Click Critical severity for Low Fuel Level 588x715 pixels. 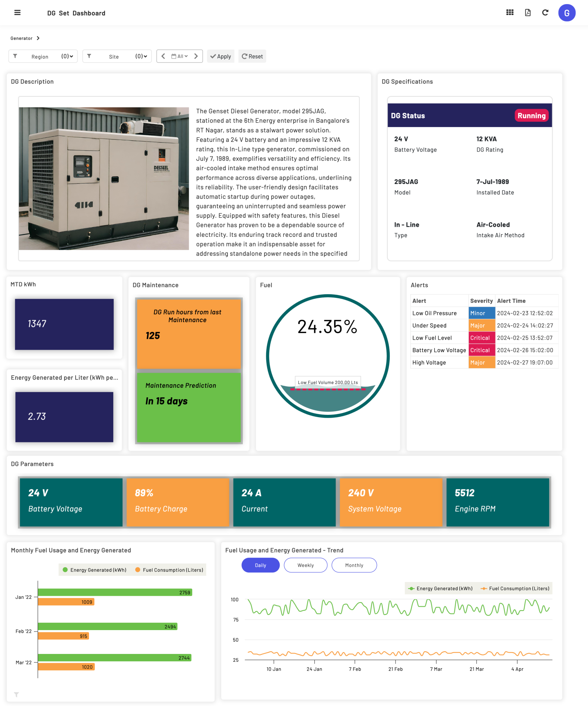482,338
